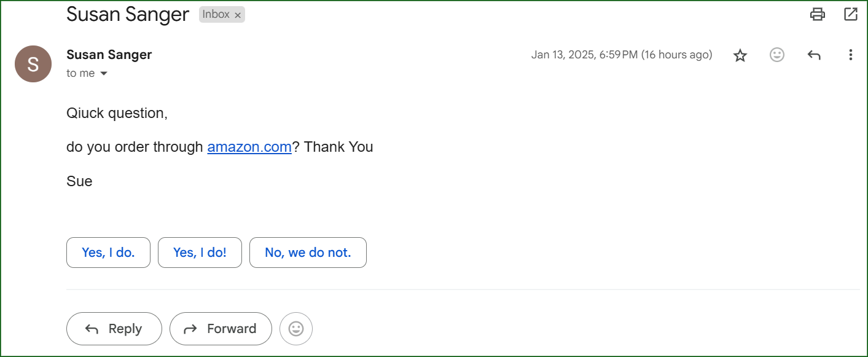This screenshot has width=868, height=357.
Task: Click the Reply button below the message
Action: point(114,329)
